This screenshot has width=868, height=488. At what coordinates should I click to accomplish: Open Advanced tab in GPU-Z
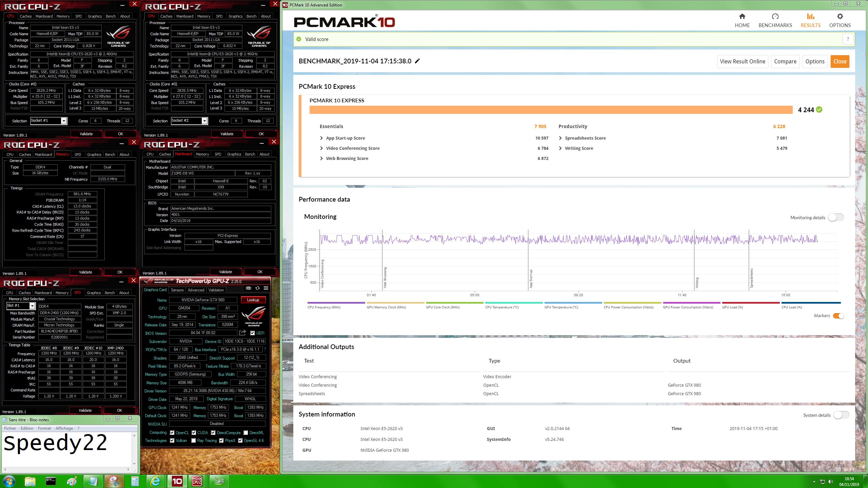pos(196,290)
